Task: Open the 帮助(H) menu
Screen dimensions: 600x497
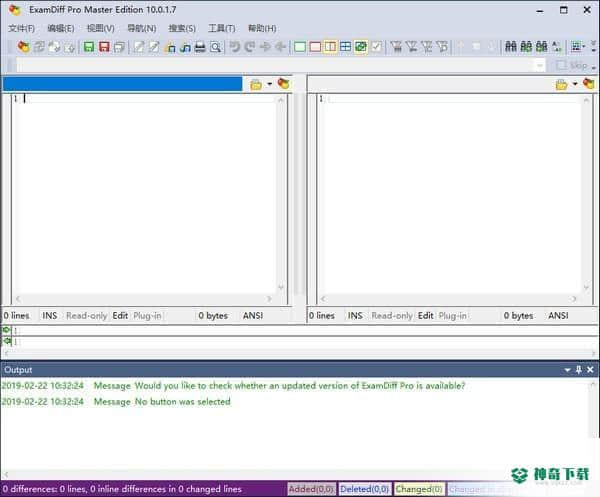Action: (262, 28)
